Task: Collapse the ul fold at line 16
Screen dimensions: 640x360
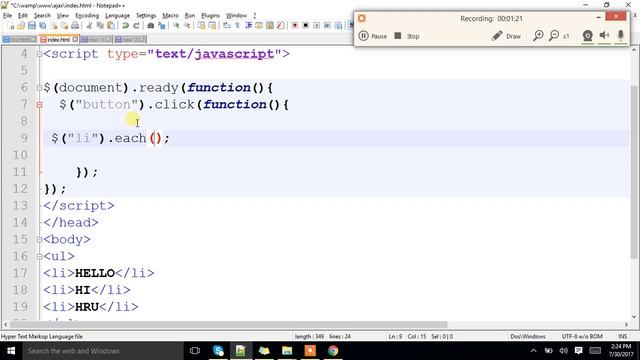Action: 39,256
